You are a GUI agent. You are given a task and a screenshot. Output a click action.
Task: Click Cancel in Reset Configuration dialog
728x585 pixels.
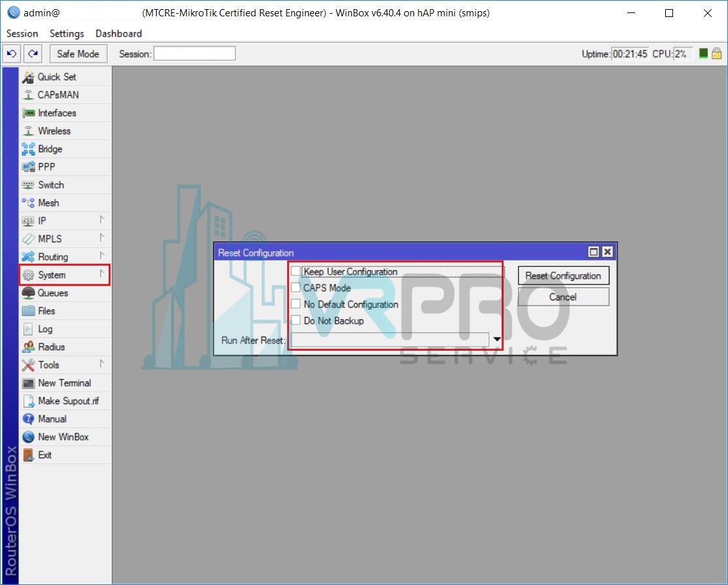563,297
